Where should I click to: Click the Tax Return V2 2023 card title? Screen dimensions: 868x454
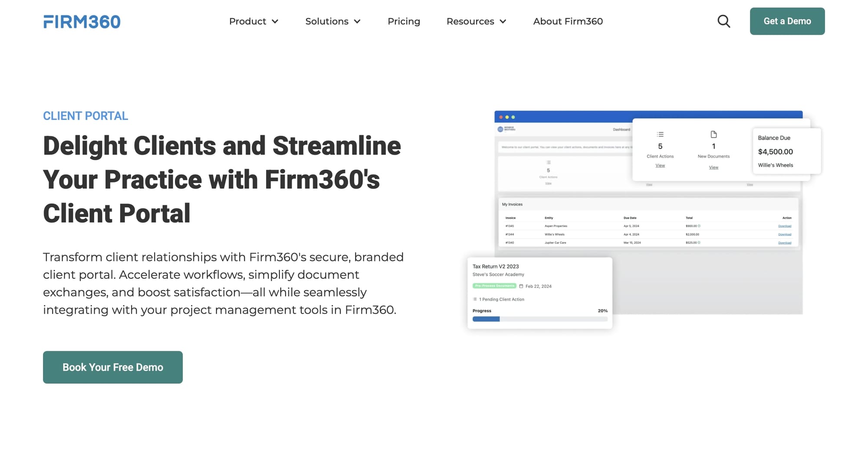point(496,266)
